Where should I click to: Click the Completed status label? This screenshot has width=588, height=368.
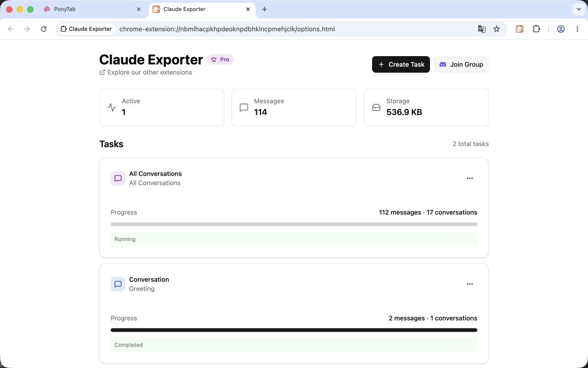129,345
